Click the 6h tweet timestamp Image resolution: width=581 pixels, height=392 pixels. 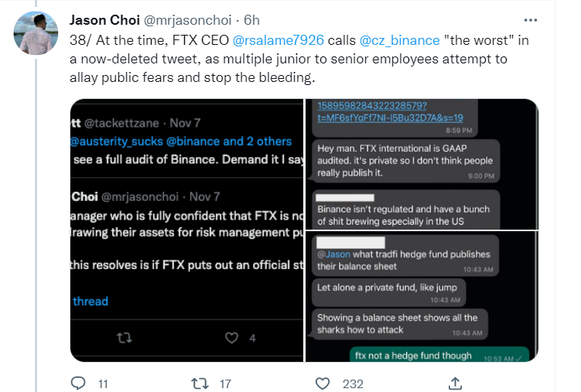tap(251, 20)
